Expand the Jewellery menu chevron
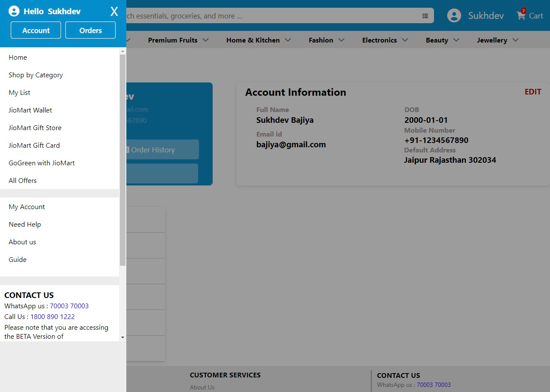 [516, 40]
